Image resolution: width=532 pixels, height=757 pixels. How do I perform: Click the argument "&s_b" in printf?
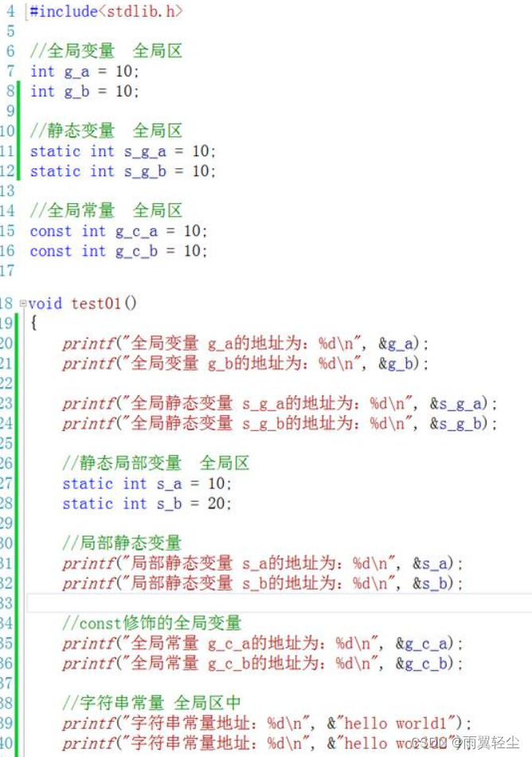pos(430,583)
